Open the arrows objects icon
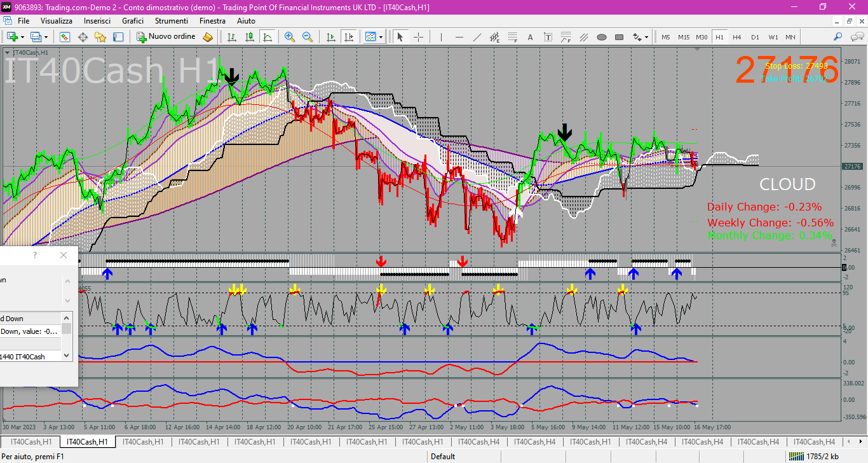Screen dimensions: 868x463 tap(637, 37)
